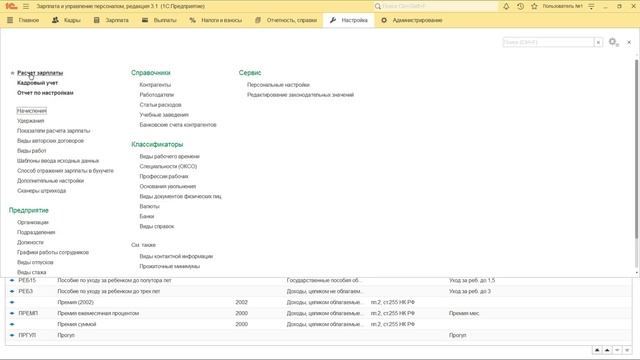Open Графики работы сотрудников link
This screenshot has height=360, width=640.
coord(53,252)
